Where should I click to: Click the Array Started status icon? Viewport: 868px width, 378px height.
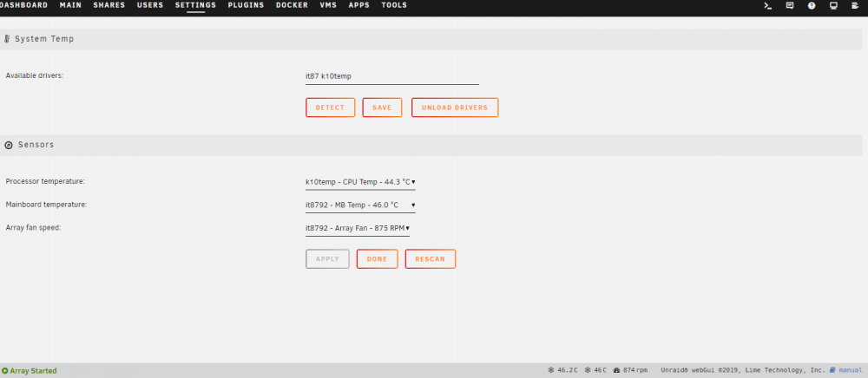(x=5, y=371)
